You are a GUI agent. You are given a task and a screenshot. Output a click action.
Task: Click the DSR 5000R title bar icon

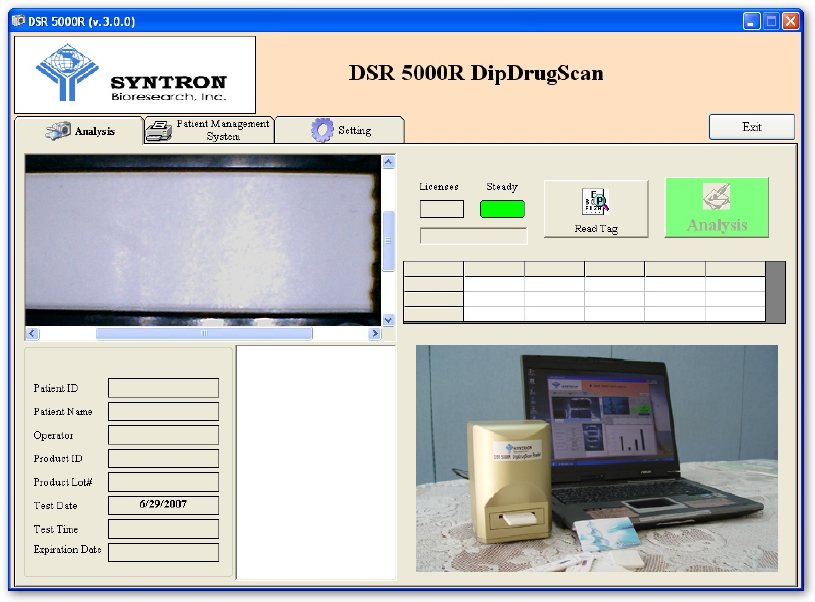point(19,21)
